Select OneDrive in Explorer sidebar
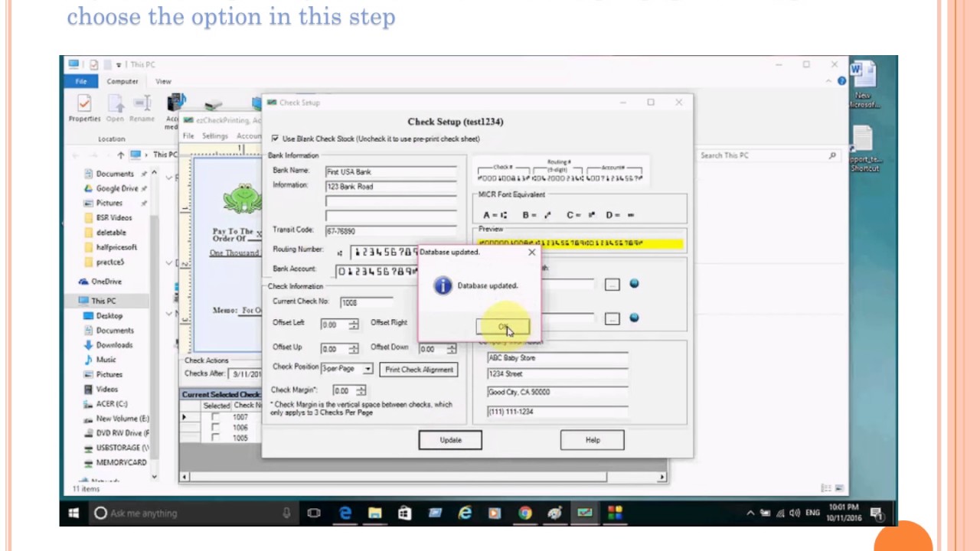This screenshot has height=551, width=980. pos(106,282)
